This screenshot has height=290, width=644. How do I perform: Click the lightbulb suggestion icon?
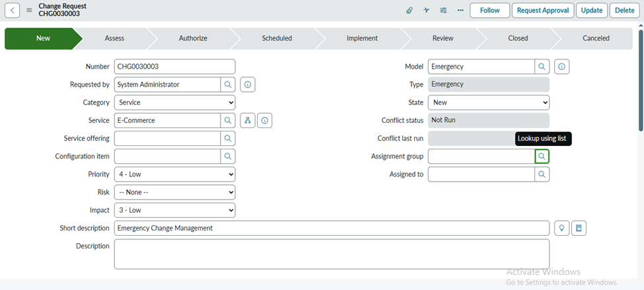(561, 228)
